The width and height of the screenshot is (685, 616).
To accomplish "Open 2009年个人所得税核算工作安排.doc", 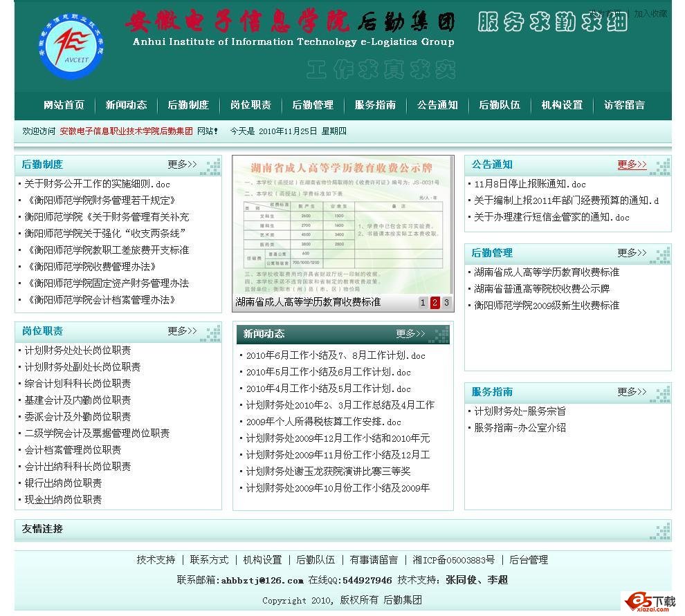I will (324, 422).
